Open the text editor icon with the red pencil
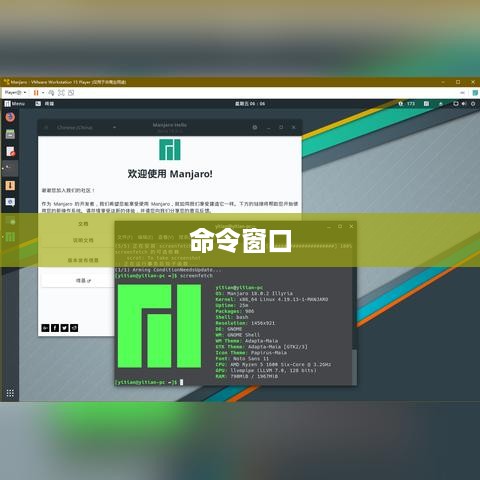This screenshot has height=480, width=480. point(10,151)
